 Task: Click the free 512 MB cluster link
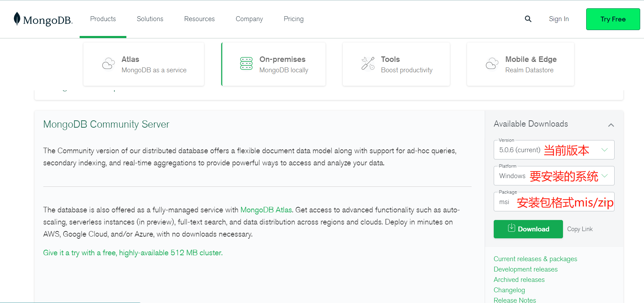pos(133,253)
